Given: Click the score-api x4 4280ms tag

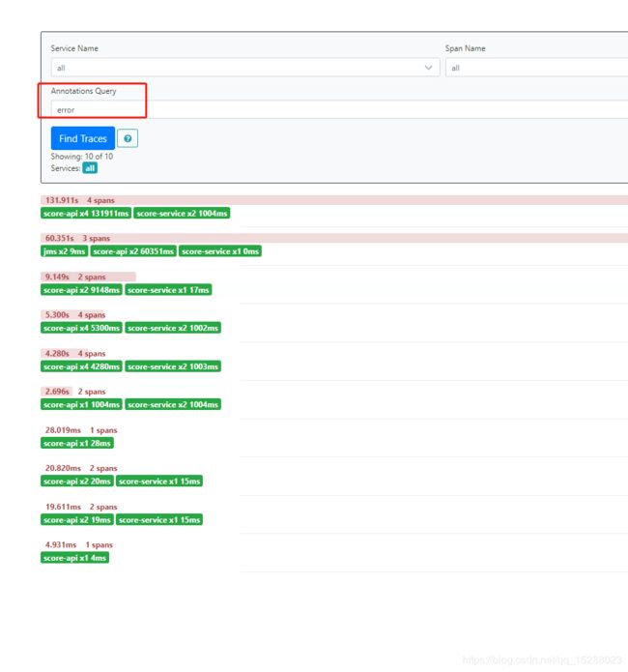Looking at the screenshot, I should pos(81,366).
